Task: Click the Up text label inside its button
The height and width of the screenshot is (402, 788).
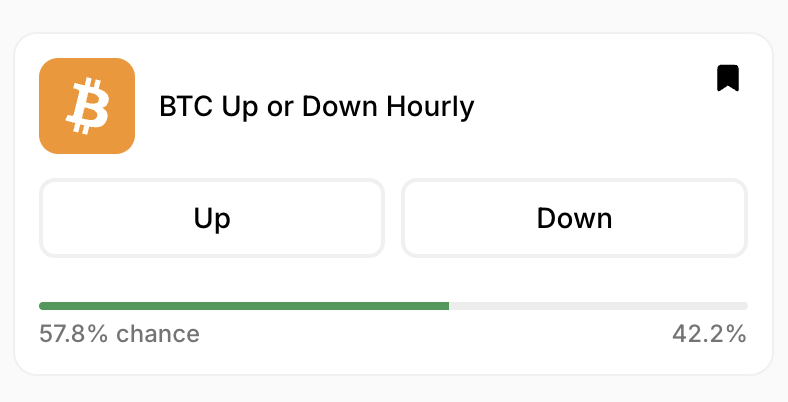Action: click(212, 219)
